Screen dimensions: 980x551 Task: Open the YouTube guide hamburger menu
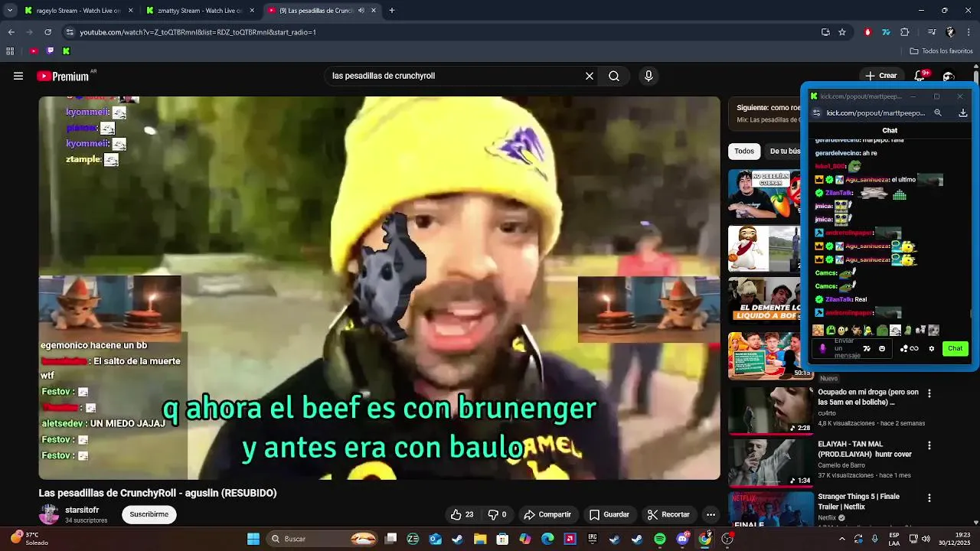(x=18, y=76)
